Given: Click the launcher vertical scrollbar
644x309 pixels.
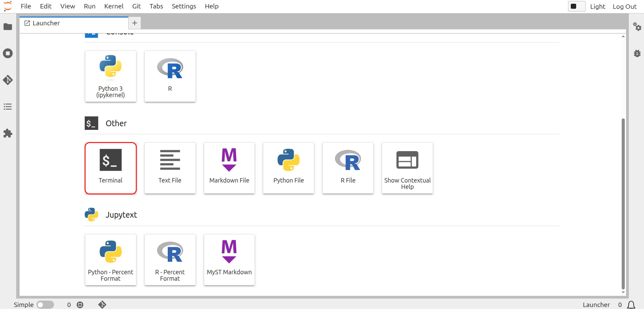Looking at the screenshot, I should tap(623, 202).
